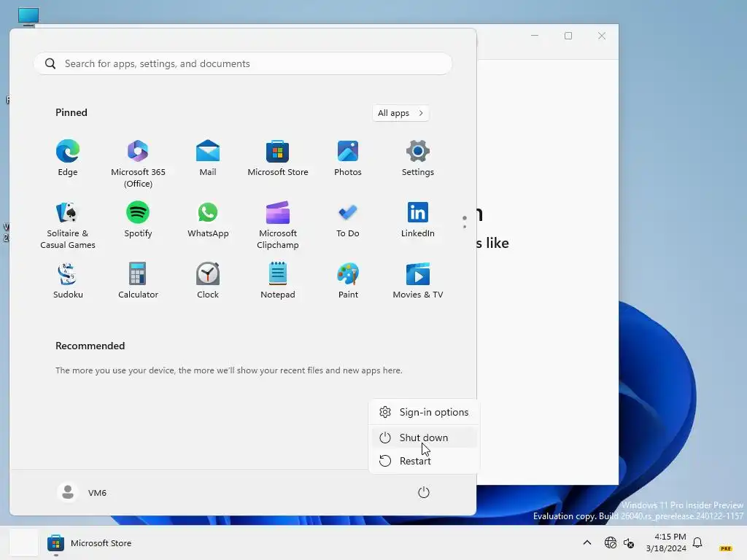
Task: Launch the Clock app
Action: click(208, 281)
